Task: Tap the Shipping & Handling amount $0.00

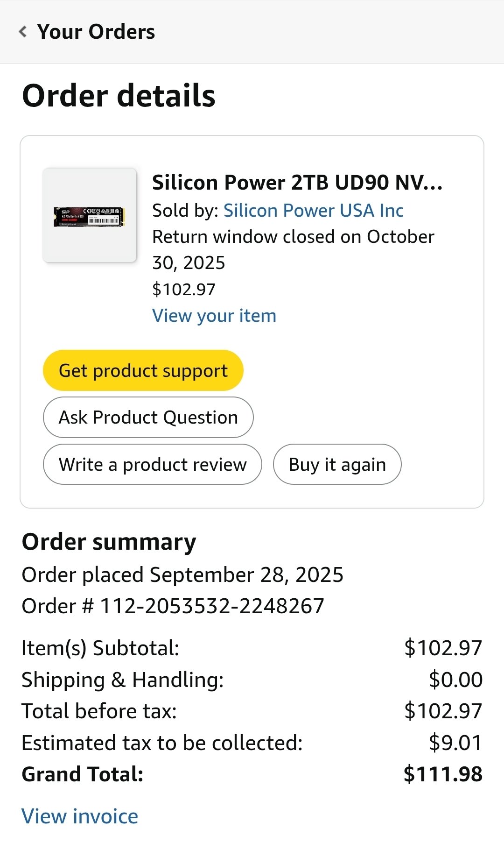Action: coord(455,680)
